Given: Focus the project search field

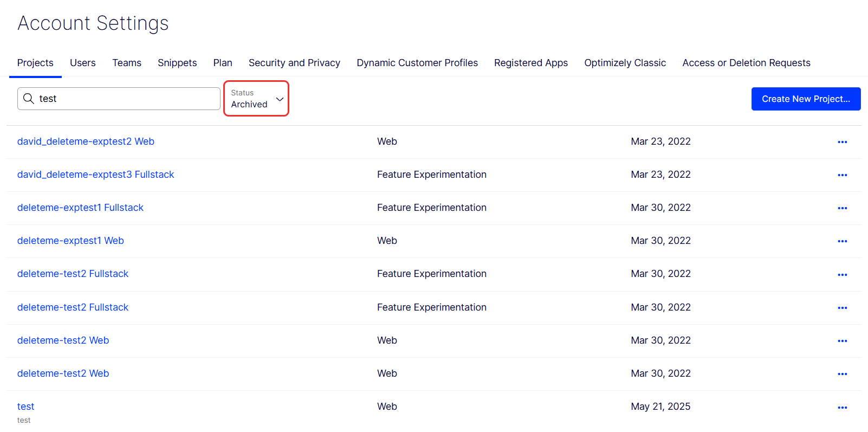Looking at the screenshot, I should tap(119, 99).
